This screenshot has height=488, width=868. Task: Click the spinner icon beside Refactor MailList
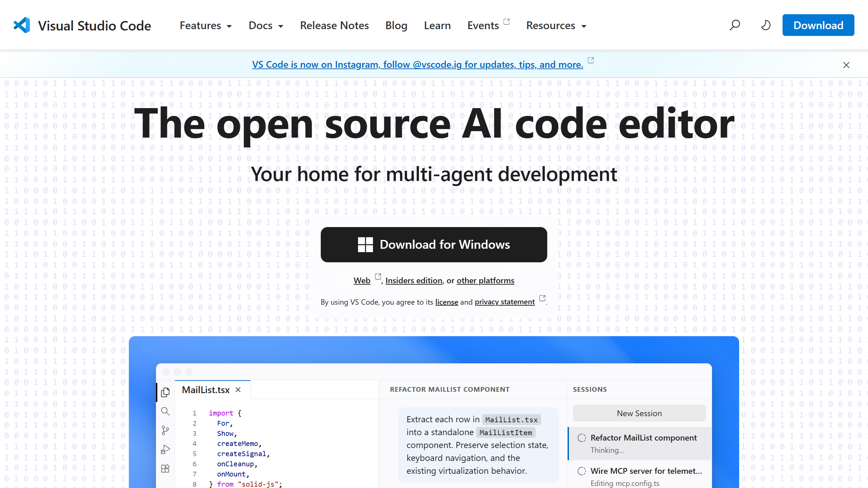coord(582,438)
